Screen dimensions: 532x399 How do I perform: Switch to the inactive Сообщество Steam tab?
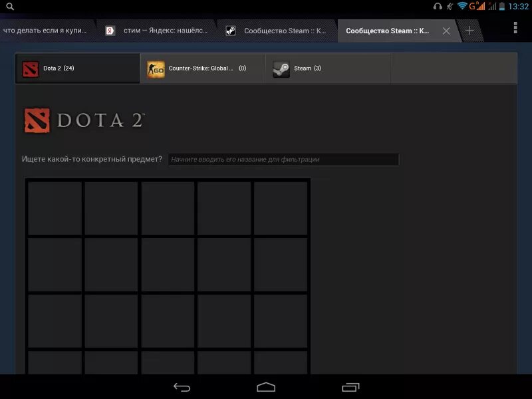pyautogui.click(x=277, y=31)
